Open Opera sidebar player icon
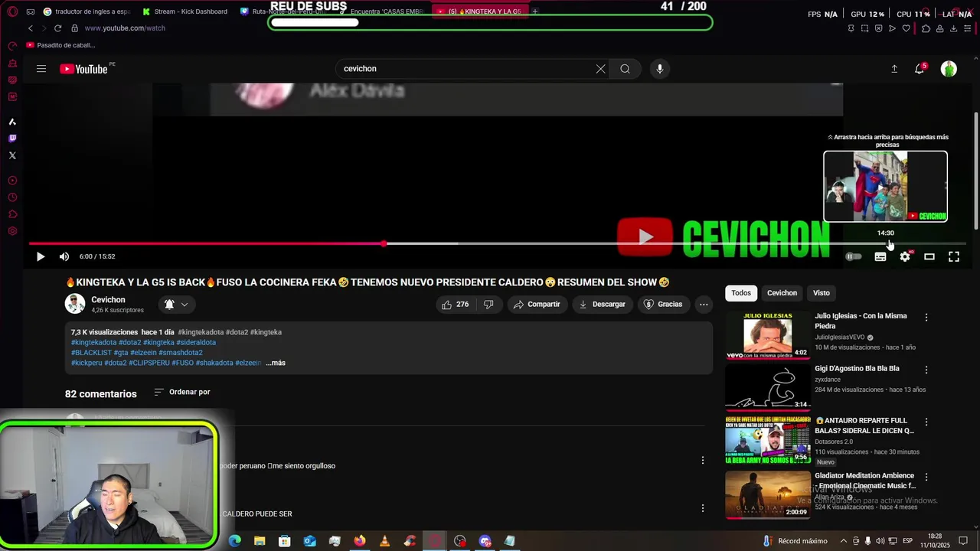This screenshot has height=551, width=980. [12, 181]
